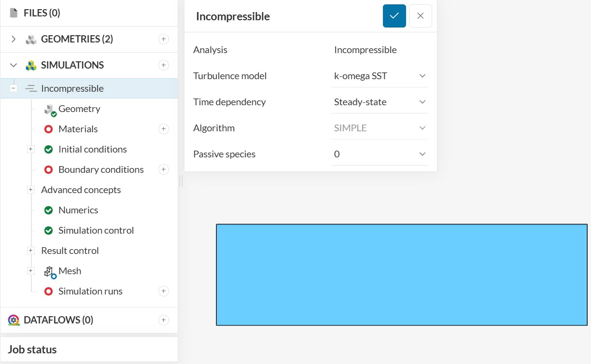Add a dataflow using the plus icon
591x364 pixels.
[164, 320]
